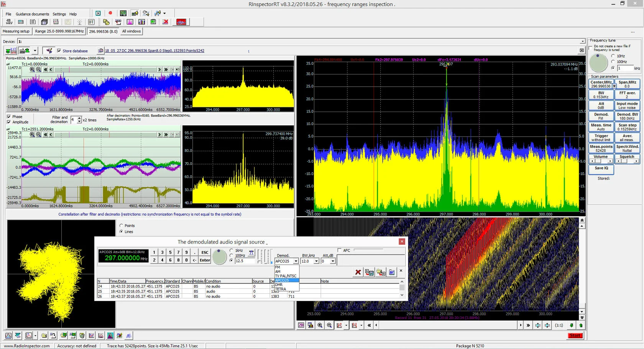
Task: Open the Guidance documents menu
Action: [x=32, y=14]
